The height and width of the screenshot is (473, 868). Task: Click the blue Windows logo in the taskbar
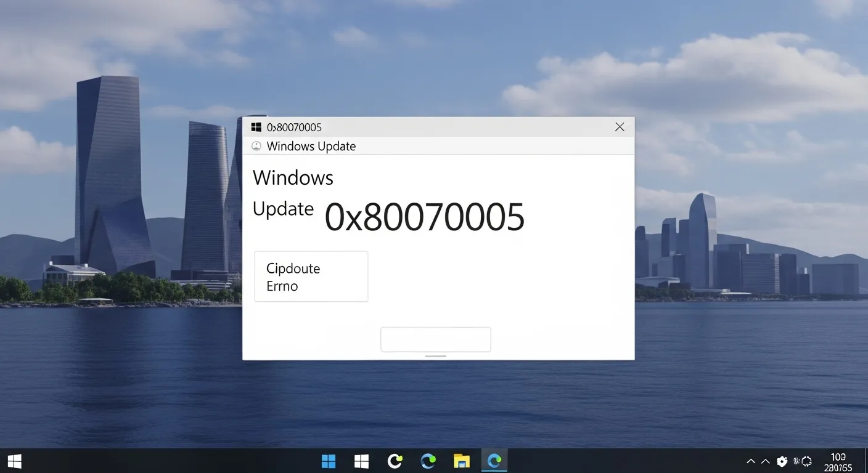pos(329,461)
